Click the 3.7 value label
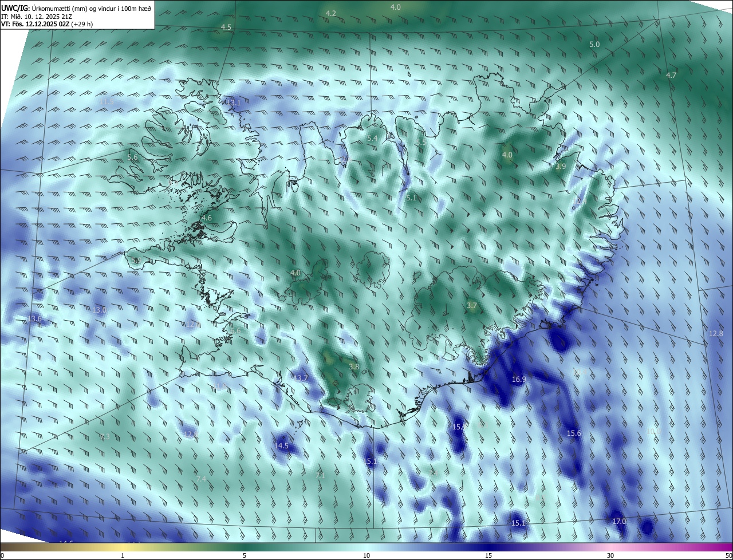This screenshot has width=733, height=560. 472,306
